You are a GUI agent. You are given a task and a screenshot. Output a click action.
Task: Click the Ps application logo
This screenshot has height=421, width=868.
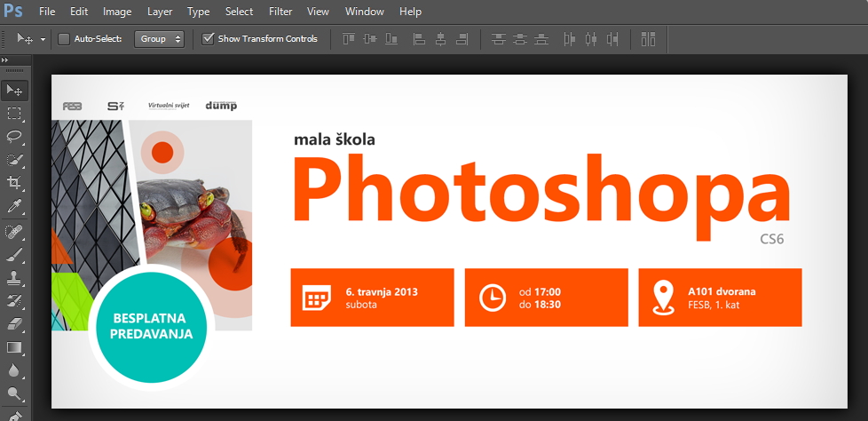pyautogui.click(x=13, y=11)
